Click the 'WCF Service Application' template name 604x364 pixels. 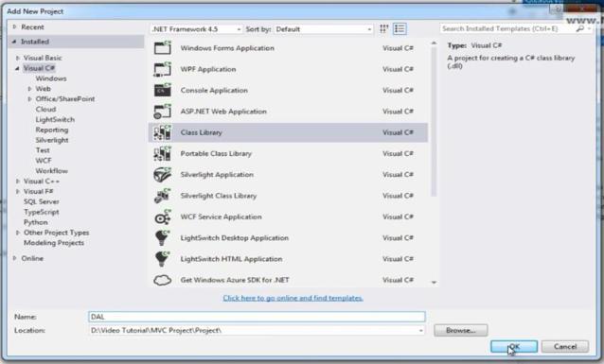pyautogui.click(x=221, y=217)
